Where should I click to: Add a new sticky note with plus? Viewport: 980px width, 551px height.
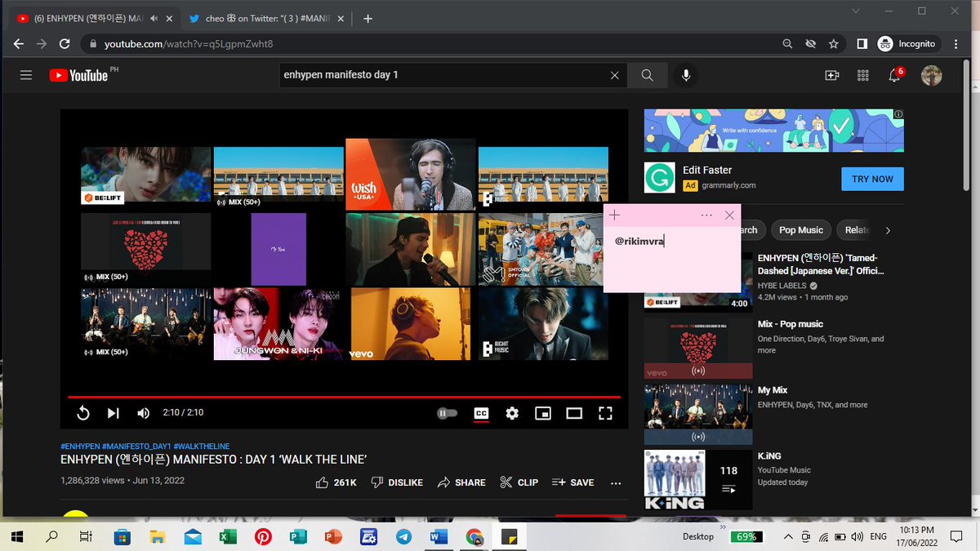pos(615,215)
